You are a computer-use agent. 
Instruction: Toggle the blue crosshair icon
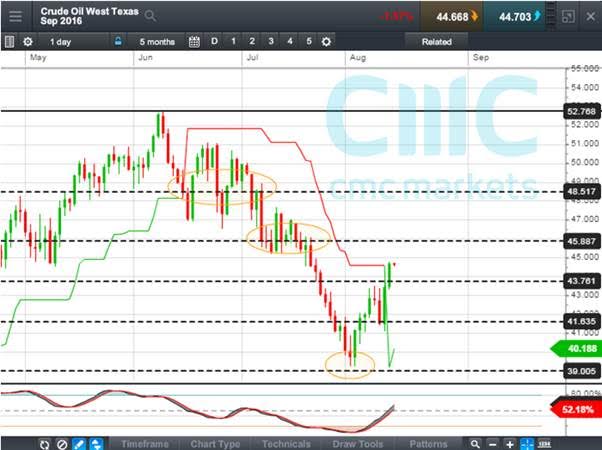527,444
